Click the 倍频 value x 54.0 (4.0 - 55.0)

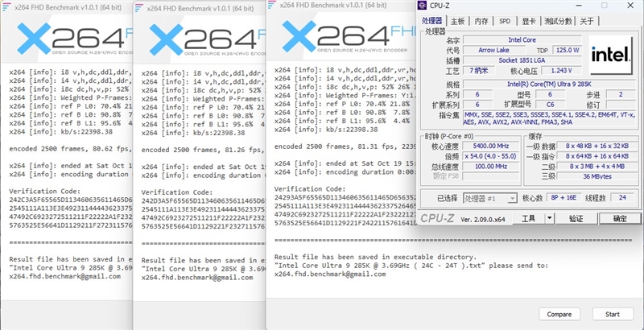[x=490, y=156]
